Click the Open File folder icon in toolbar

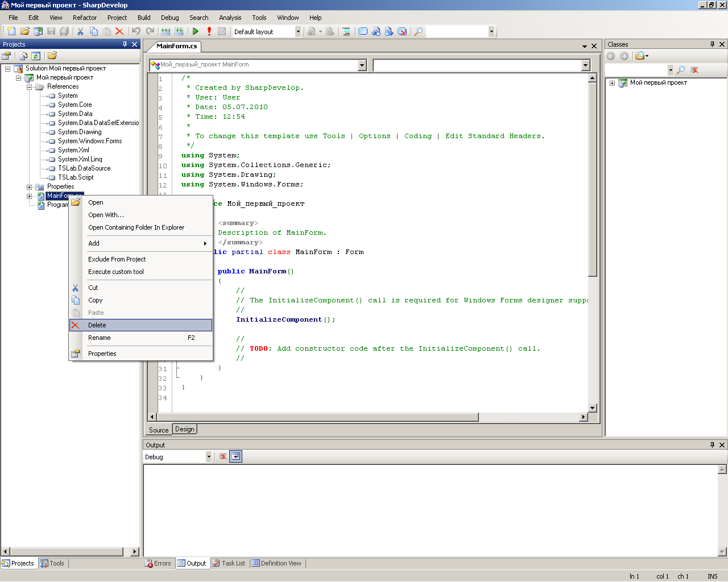click(24, 32)
